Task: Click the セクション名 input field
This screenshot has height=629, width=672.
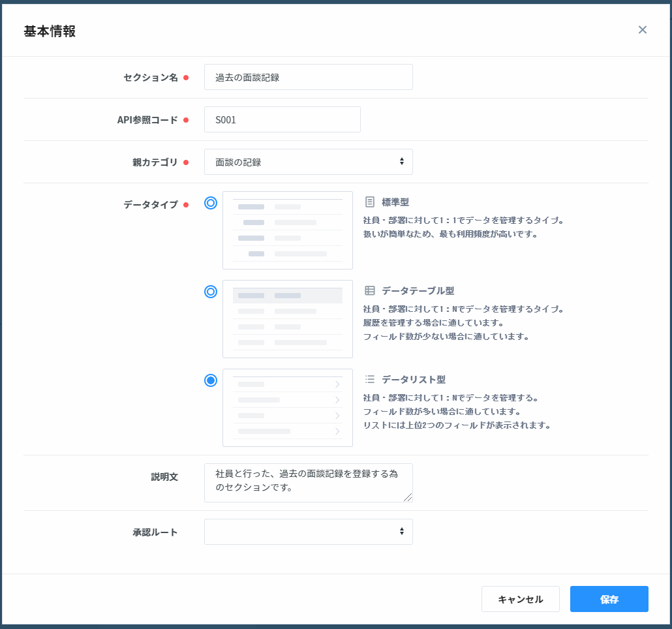Action: [x=308, y=77]
